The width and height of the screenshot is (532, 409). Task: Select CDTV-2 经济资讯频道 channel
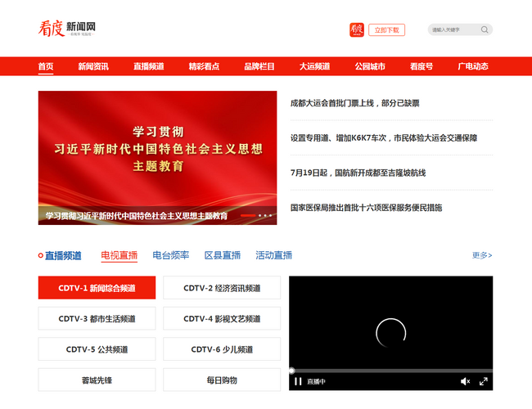click(222, 288)
